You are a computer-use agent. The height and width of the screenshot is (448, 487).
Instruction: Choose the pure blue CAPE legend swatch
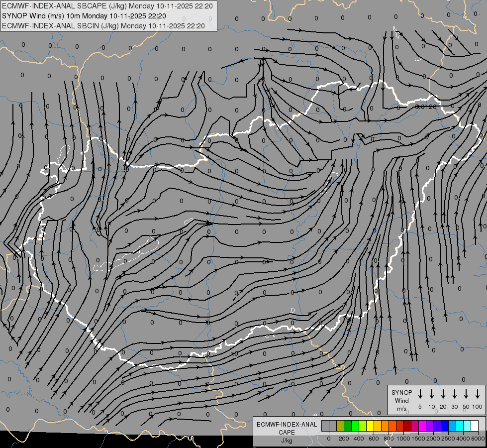pyautogui.click(x=444, y=426)
